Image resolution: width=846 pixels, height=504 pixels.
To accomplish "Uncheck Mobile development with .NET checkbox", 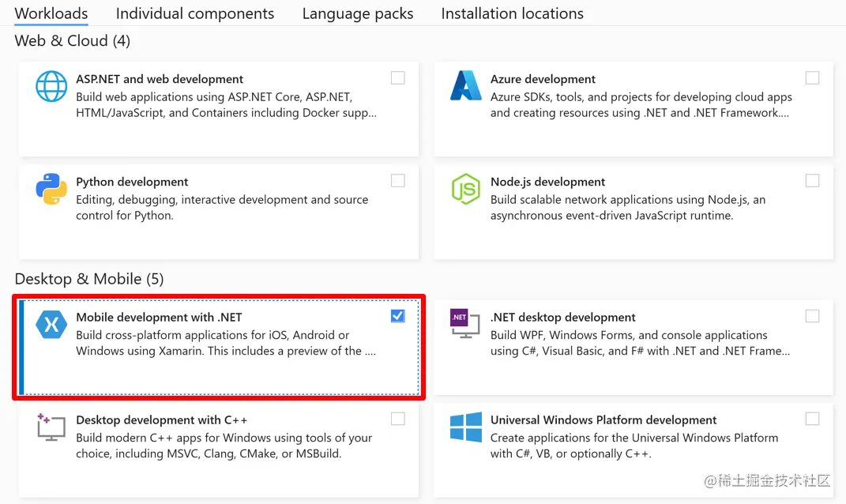I will [398, 316].
